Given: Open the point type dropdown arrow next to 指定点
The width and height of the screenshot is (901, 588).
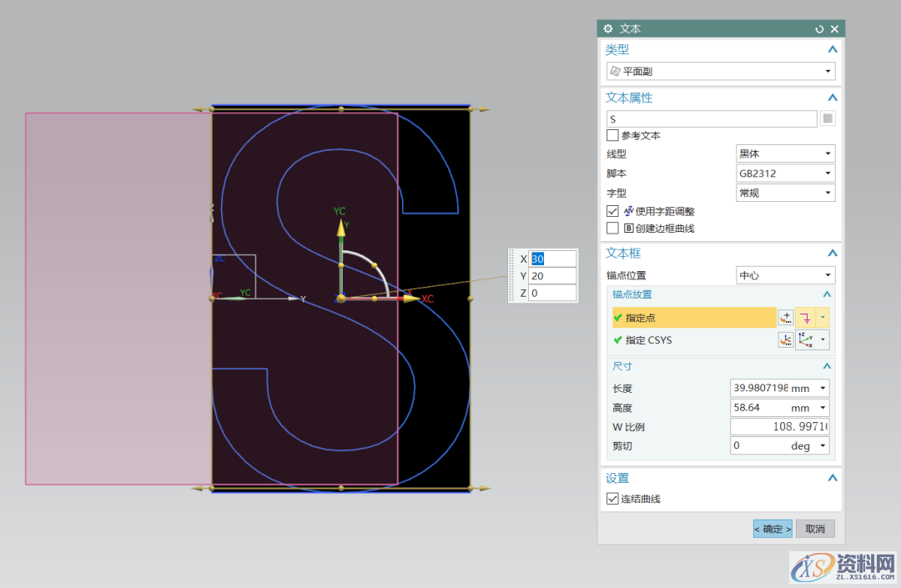Looking at the screenshot, I should [824, 318].
